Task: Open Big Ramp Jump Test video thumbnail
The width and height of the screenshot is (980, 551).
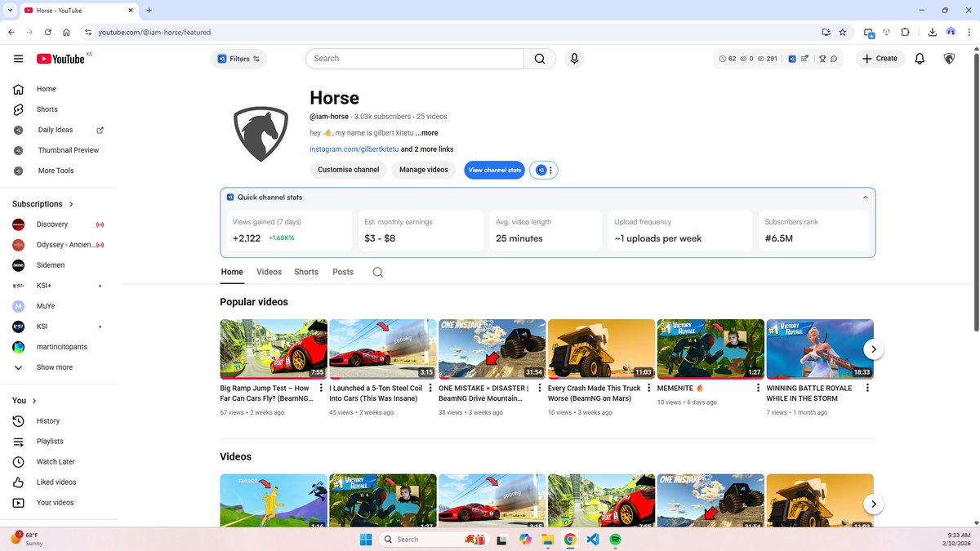Action: [x=274, y=349]
